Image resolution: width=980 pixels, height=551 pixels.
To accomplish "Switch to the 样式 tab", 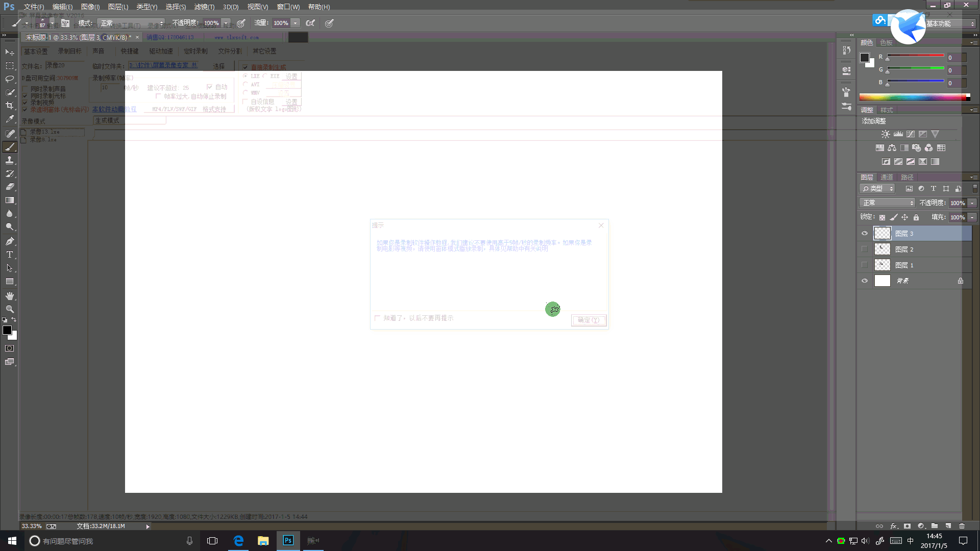I will coord(887,110).
